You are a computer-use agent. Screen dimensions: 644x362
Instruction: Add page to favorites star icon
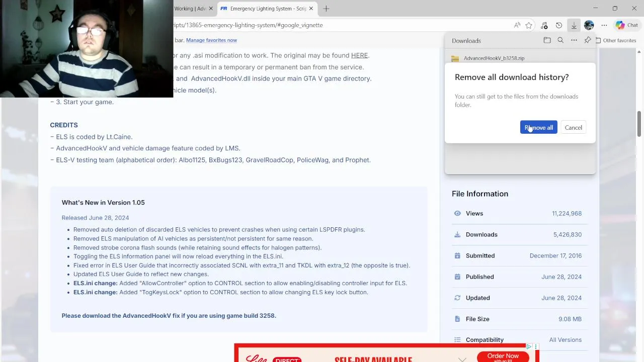click(x=529, y=25)
